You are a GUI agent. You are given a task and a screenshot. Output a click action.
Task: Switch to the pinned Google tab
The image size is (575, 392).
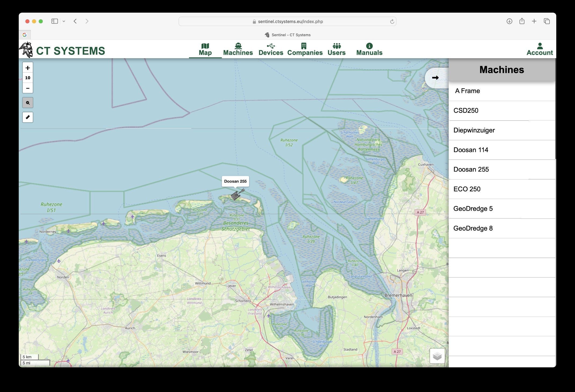[x=24, y=35]
